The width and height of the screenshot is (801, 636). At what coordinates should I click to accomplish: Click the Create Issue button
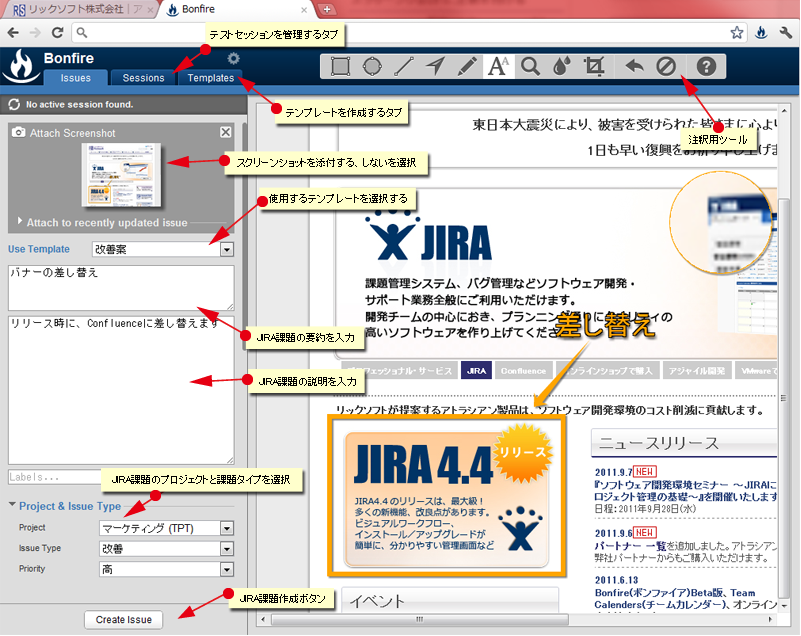pyautogui.click(x=124, y=620)
